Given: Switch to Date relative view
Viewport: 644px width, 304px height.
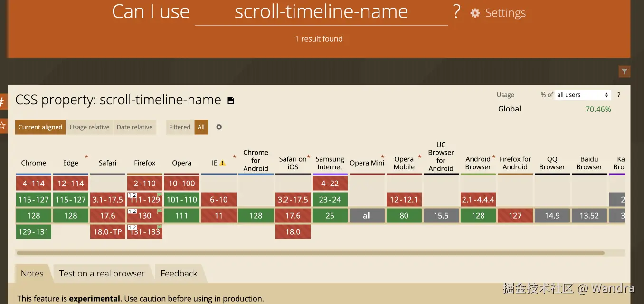Looking at the screenshot, I should pos(134,127).
